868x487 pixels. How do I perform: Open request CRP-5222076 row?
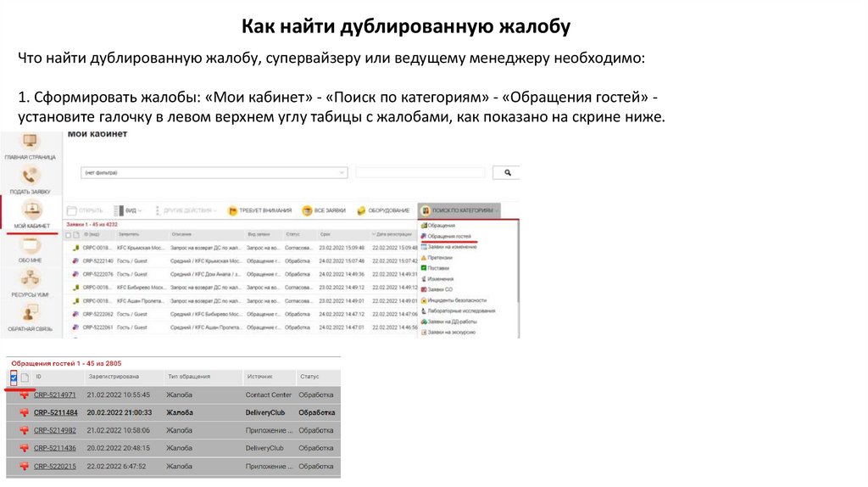[242, 274]
